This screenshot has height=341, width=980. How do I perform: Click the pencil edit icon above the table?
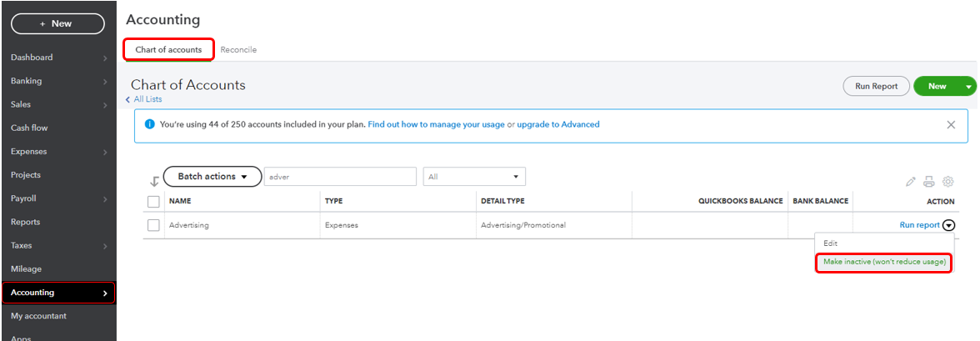[911, 182]
